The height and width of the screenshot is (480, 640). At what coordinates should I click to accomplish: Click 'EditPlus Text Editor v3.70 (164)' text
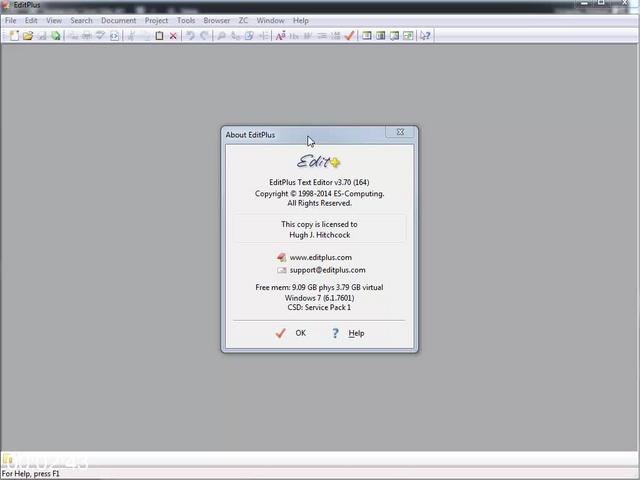pyautogui.click(x=319, y=182)
